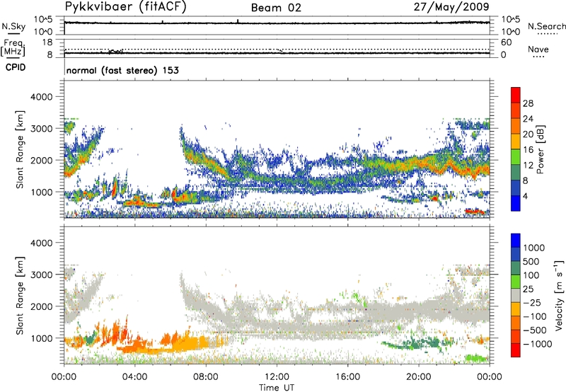Click the 3000 tick on velocity panel axis
Image resolution: width=566 pixels, height=392 pixels.
pos(41,275)
